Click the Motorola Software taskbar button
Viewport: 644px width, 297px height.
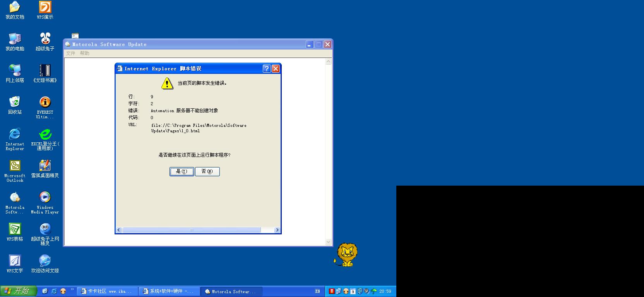(x=231, y=291)
